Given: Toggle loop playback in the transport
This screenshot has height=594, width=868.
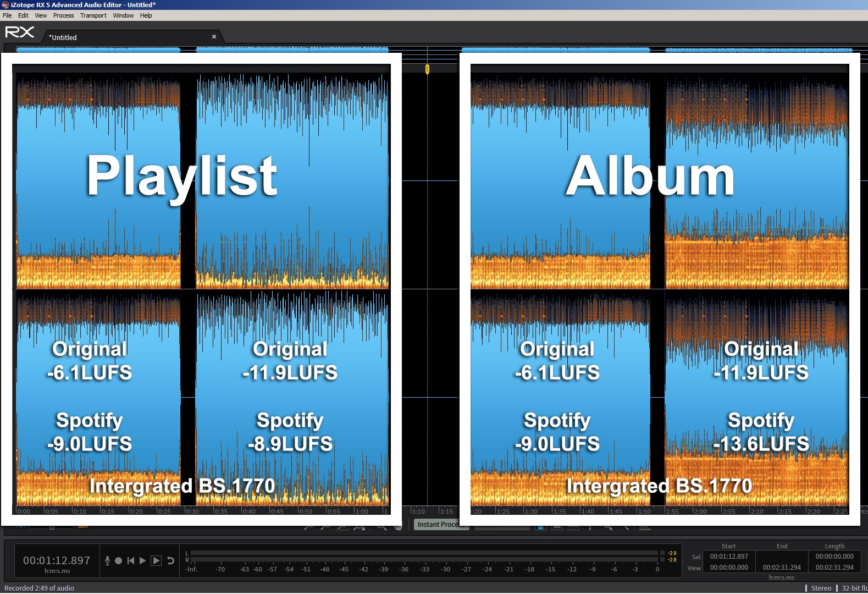Looking at the screenshot, I should click(171, 560).
